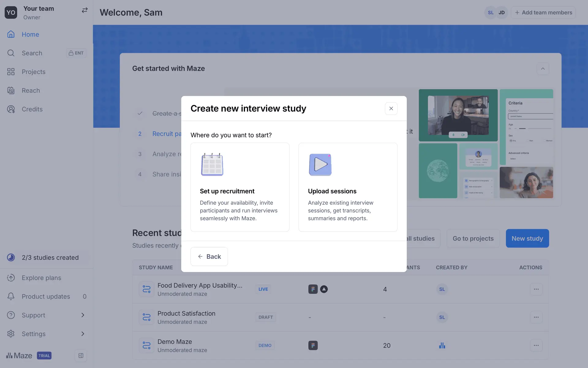The height and width of the screenshot is (368, 588).
Task: Click the Product updates bell icon
Action: 11,297
